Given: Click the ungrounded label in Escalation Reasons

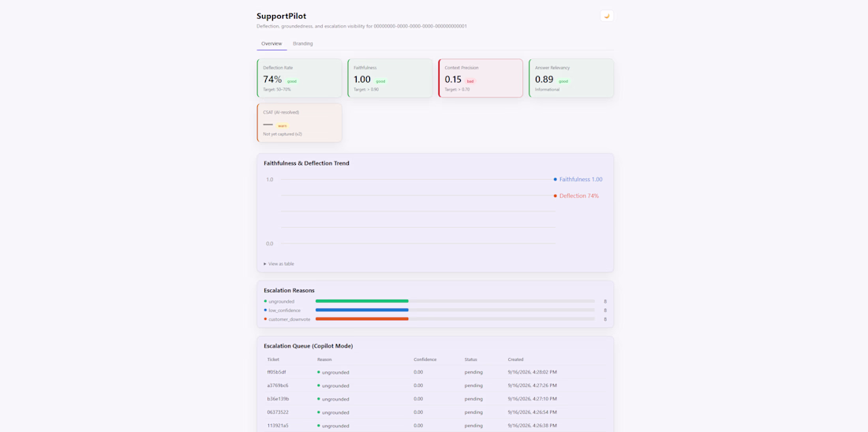Looking at the screenshot, I should [x=281, y=301].
